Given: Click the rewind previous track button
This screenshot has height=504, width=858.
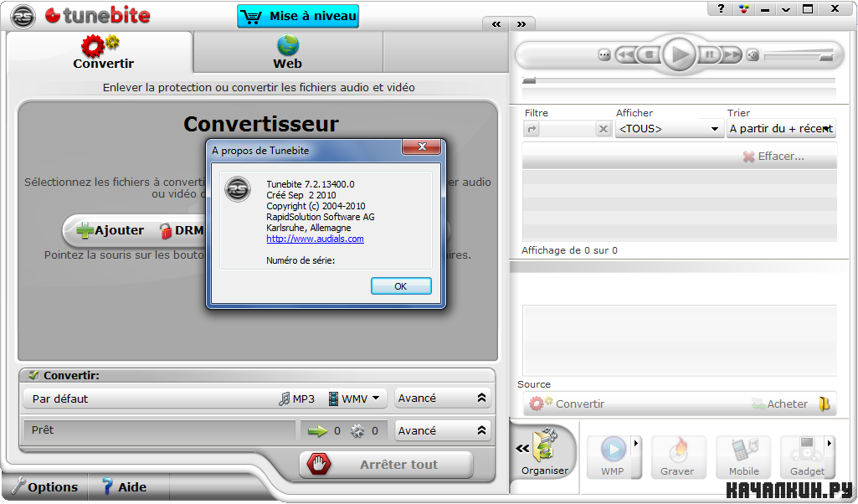Looking at the screenshot, I should tap(626, 54).
